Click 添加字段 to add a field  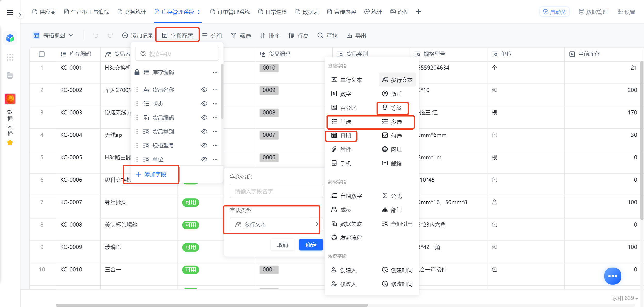pos(151,175)
